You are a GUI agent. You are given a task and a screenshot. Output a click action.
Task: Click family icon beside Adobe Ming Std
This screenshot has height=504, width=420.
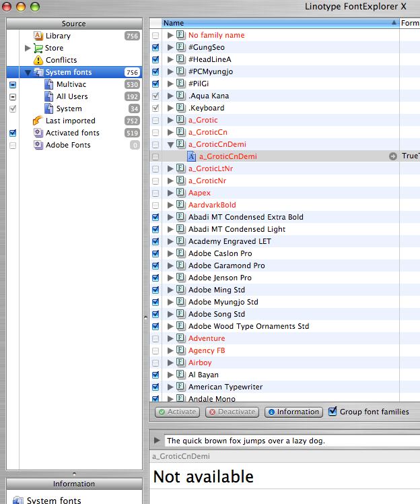[181, 290]
